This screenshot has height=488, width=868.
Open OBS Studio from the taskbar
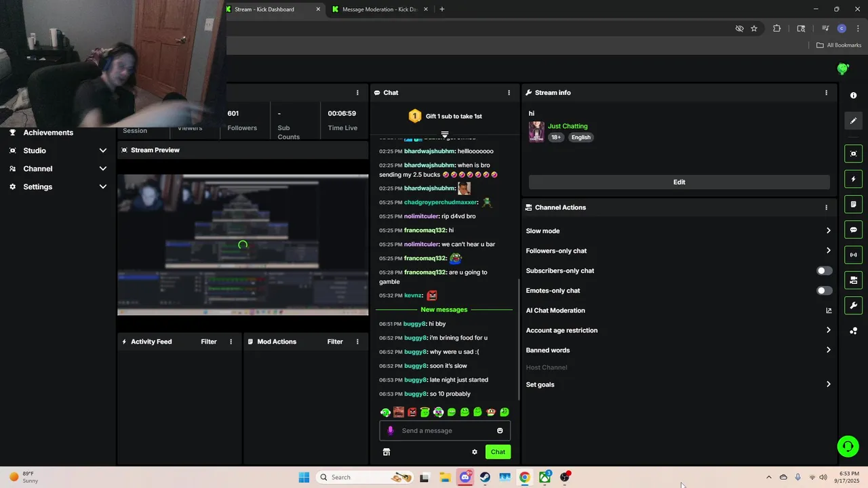pyautogui.click(x=566, y=477)
